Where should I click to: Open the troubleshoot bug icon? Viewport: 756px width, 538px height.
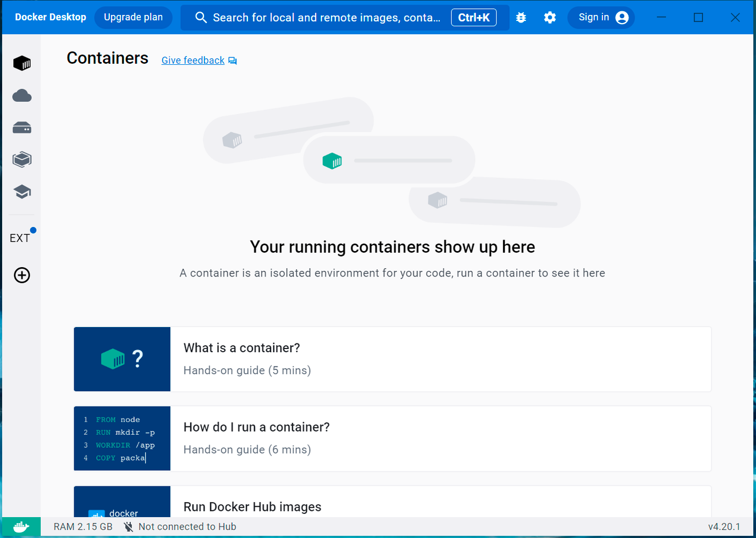click(x=521, y=18)
